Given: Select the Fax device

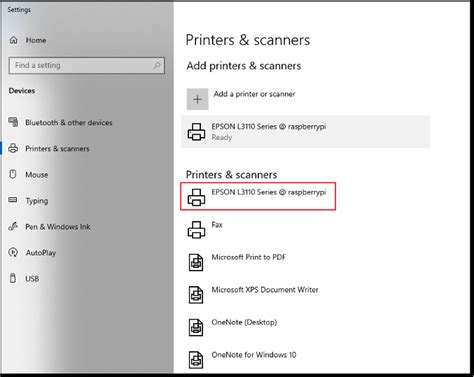Looking at the screenshot, I should 217,225.
